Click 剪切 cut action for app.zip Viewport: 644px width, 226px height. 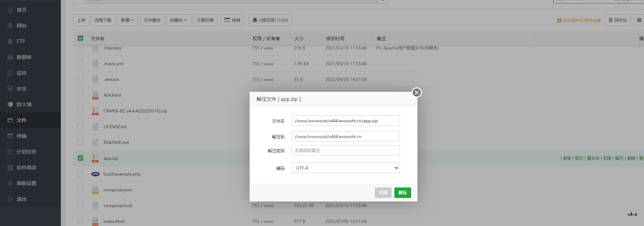point(579,158)
